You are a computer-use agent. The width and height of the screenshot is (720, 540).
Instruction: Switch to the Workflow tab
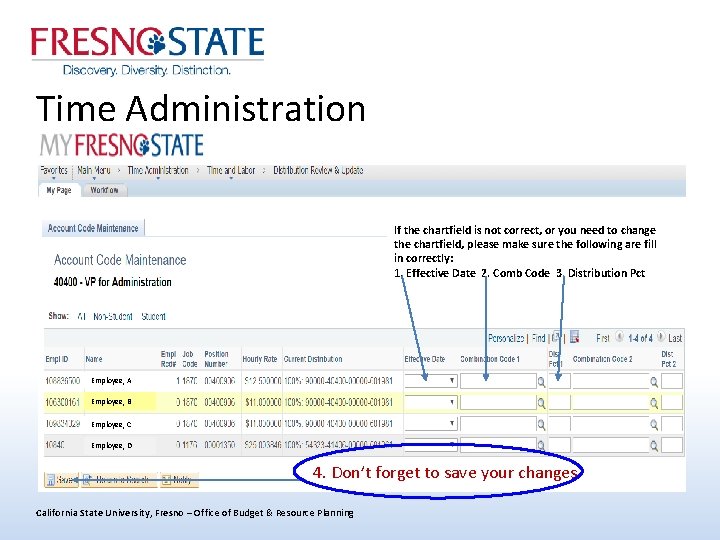tap(104, 190)
